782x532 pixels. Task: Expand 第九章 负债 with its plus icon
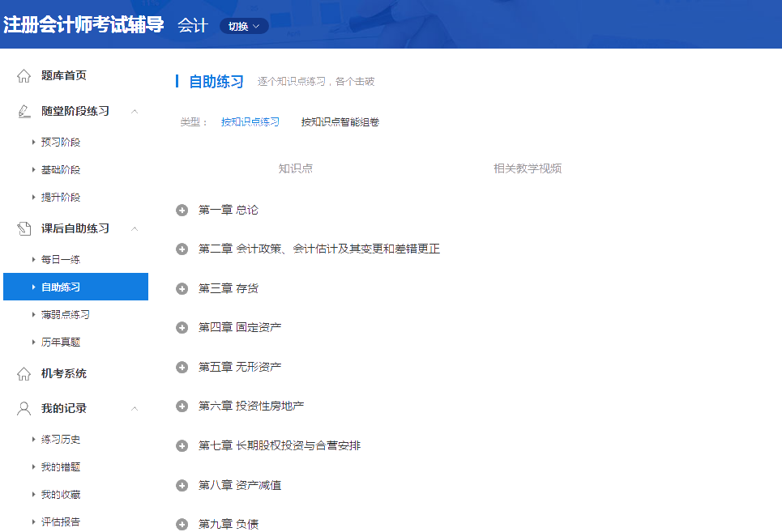(182, 523)
